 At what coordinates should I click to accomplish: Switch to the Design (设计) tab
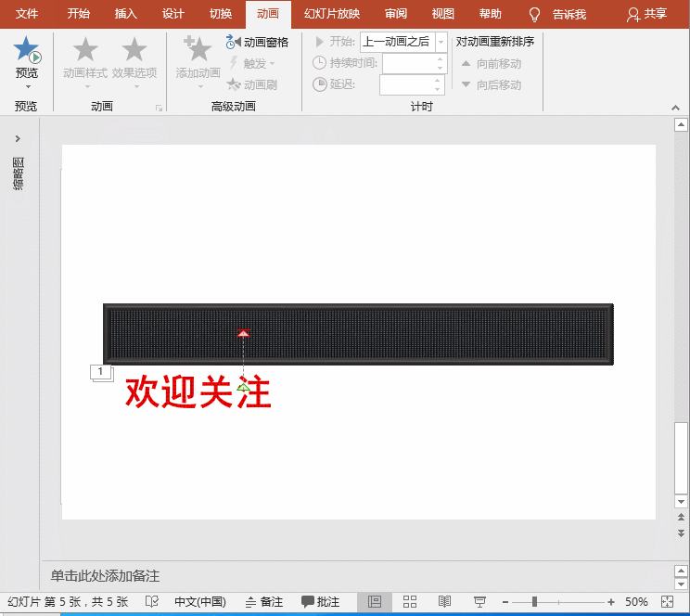click(x=172, y=14)
